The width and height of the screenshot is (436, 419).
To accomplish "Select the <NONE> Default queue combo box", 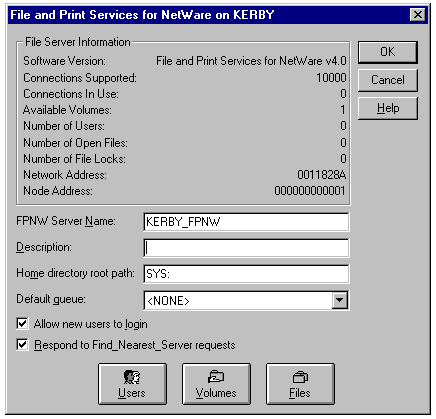I will (x=246, y=300).
